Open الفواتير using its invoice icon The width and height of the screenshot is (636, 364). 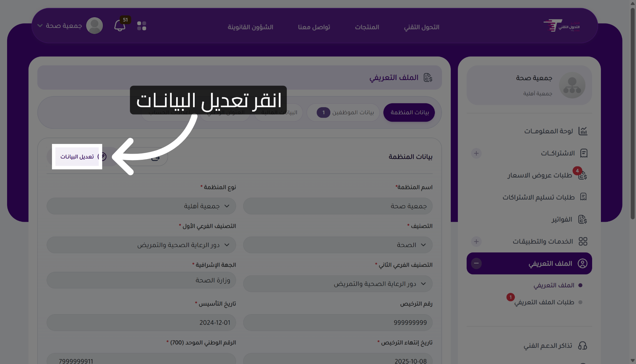tap(583, 219)
